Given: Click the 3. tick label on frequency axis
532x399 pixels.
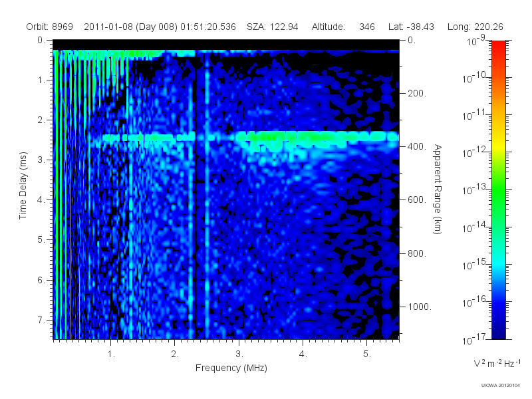Looking at the screenshot, I should tap(239, 354).
